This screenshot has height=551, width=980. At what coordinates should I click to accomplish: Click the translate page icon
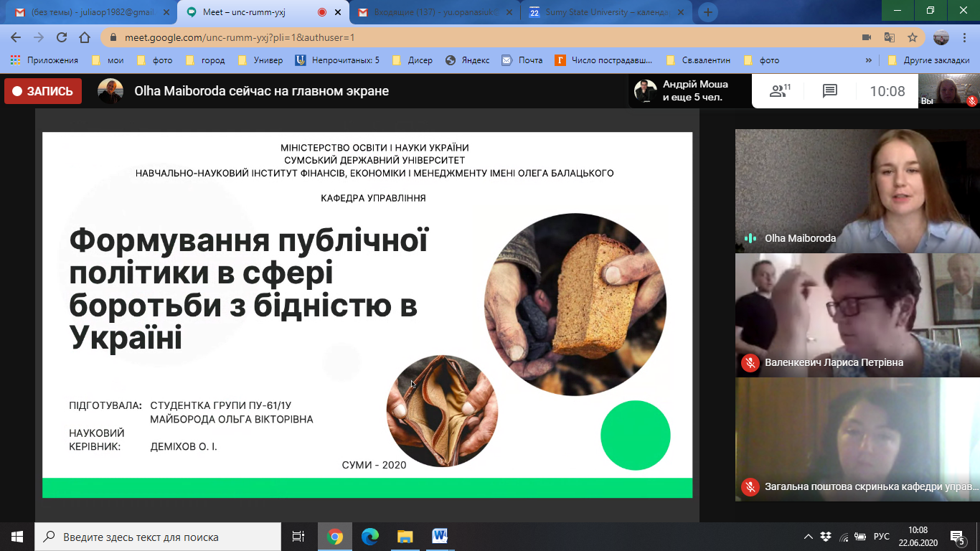[x=889, y=37]
